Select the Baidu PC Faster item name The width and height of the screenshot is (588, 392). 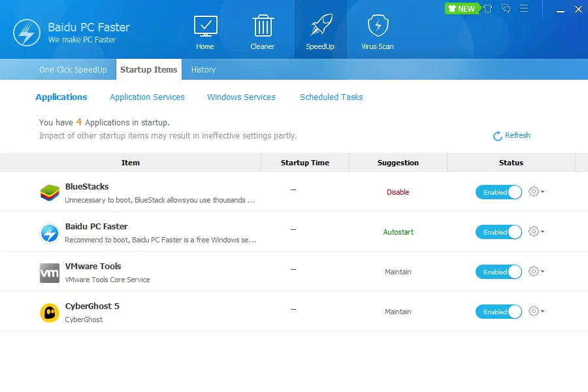click(x=97, y=226)
